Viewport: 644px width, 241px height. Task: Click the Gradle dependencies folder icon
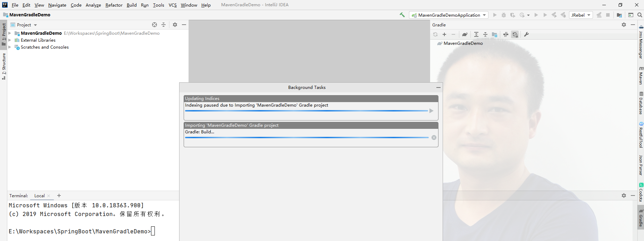[x=494, y=34]
